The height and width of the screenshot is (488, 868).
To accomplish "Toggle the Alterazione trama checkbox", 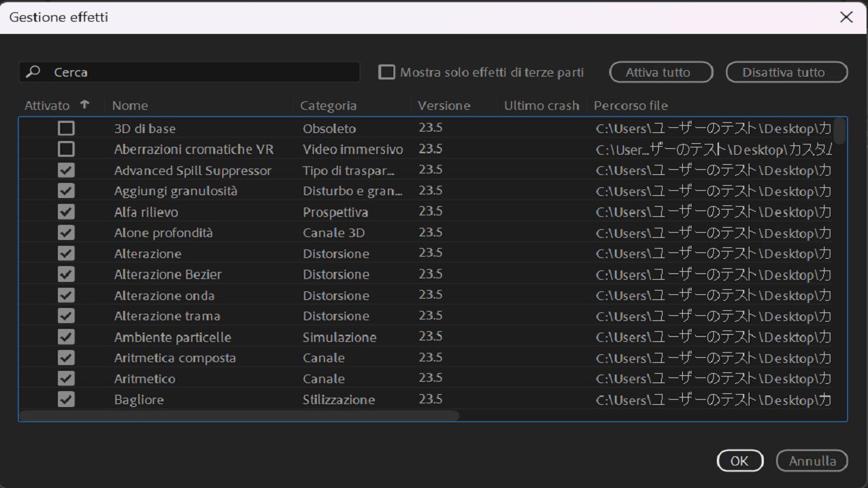I will click(66, 316).
